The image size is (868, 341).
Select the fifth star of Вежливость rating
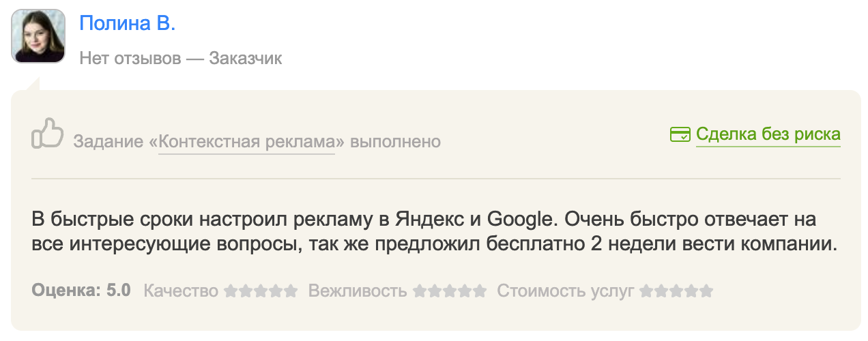(480, 291)
